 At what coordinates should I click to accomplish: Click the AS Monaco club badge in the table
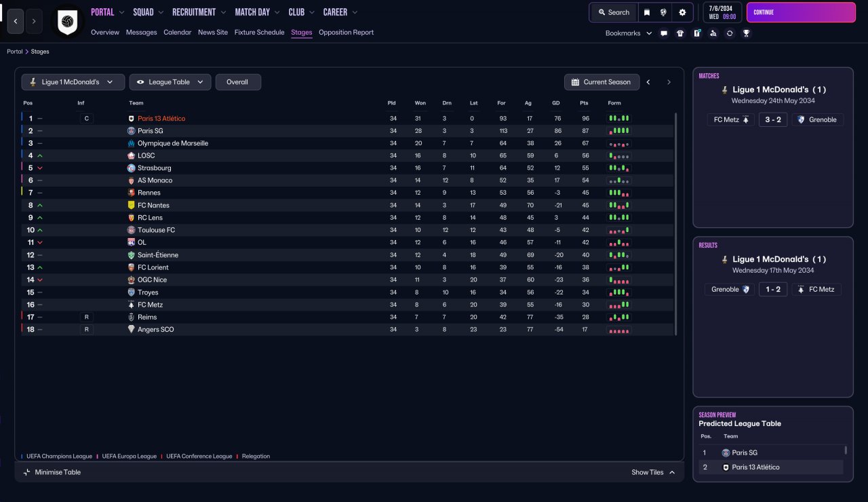132,180
